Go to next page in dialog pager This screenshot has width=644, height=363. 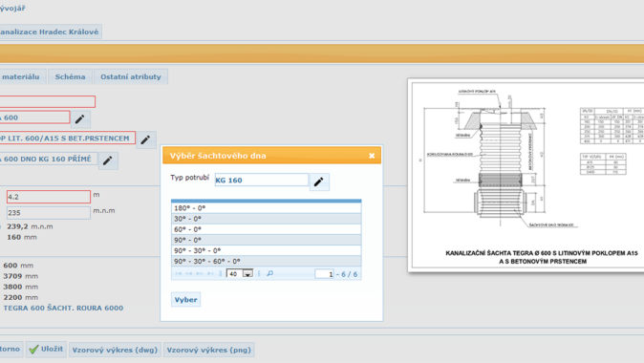point(200,273)
